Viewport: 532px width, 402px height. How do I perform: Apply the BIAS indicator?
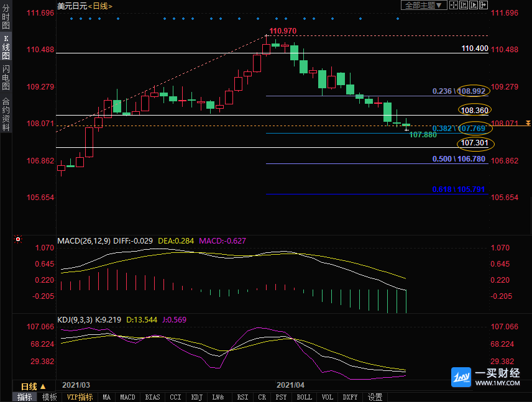pos(152,397)
